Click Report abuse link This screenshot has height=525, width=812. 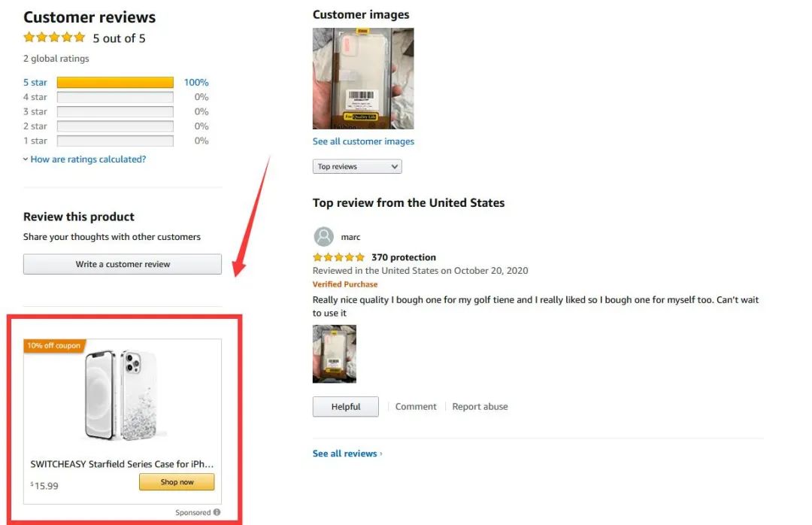(480, 407)
